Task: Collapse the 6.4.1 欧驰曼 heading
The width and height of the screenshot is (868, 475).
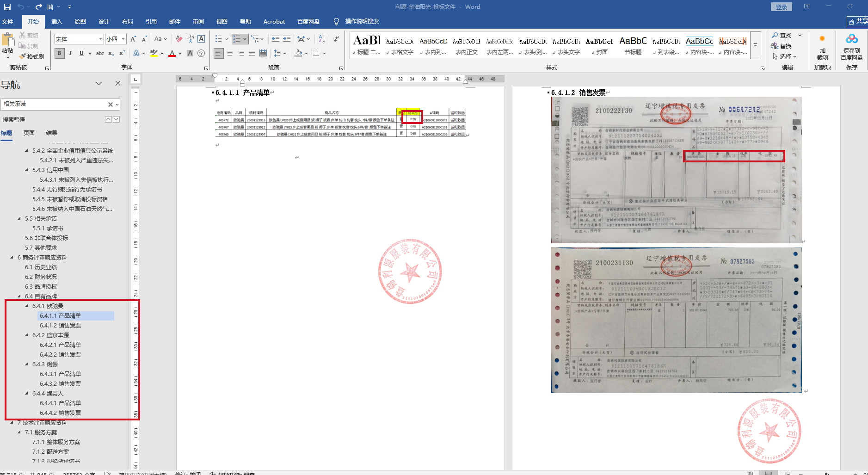Action: click(x=27, y=306)
